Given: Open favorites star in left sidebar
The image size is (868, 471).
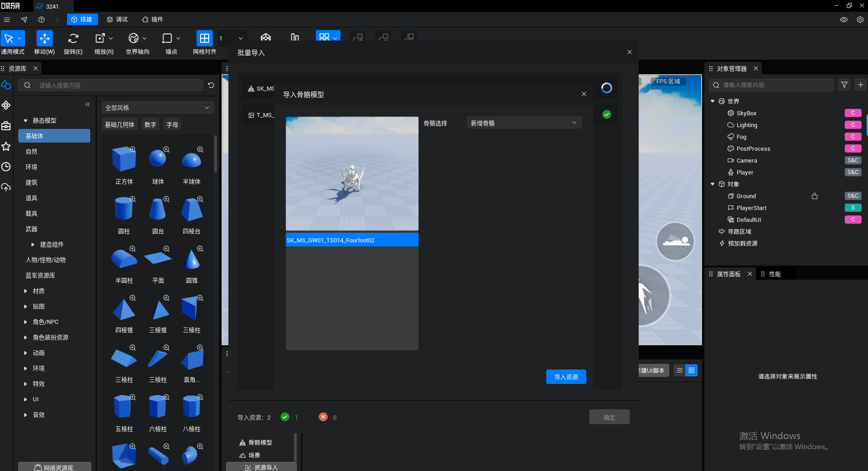Looking at the screenshot, I should pyautogui.click(x=6, y=146).
